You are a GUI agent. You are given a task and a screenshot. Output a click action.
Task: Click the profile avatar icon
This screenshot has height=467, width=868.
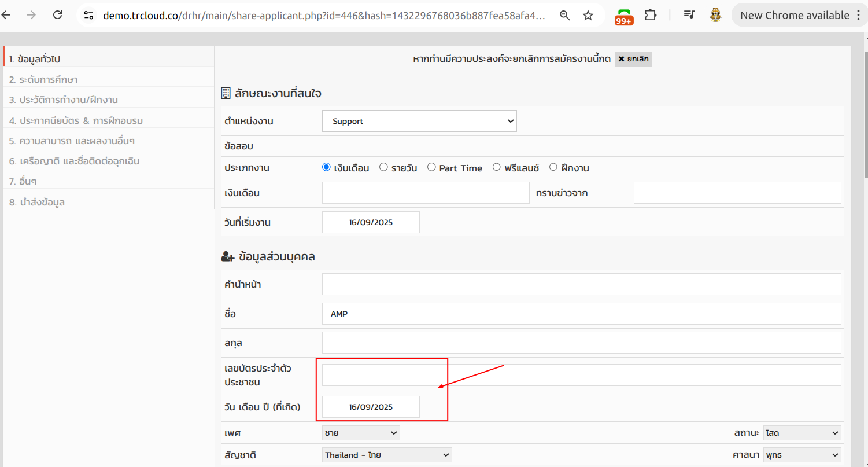coord(715,16)
